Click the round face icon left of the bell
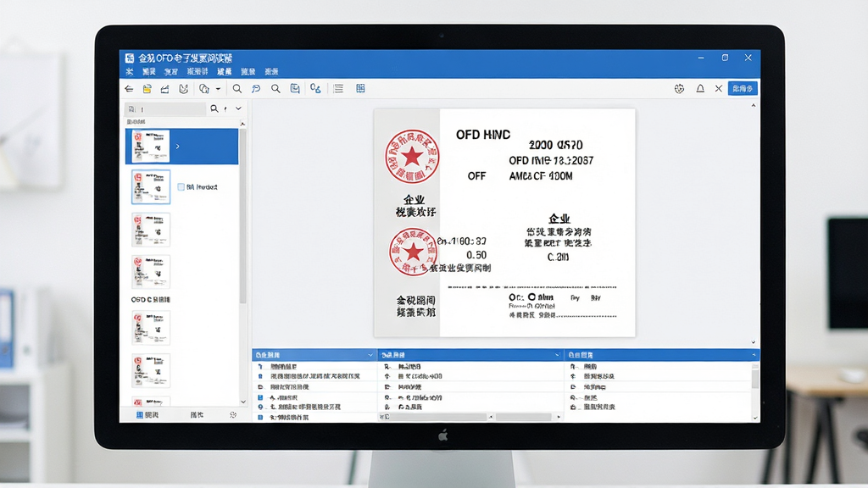This screenshot has width=868, height=488. point(679,88)
